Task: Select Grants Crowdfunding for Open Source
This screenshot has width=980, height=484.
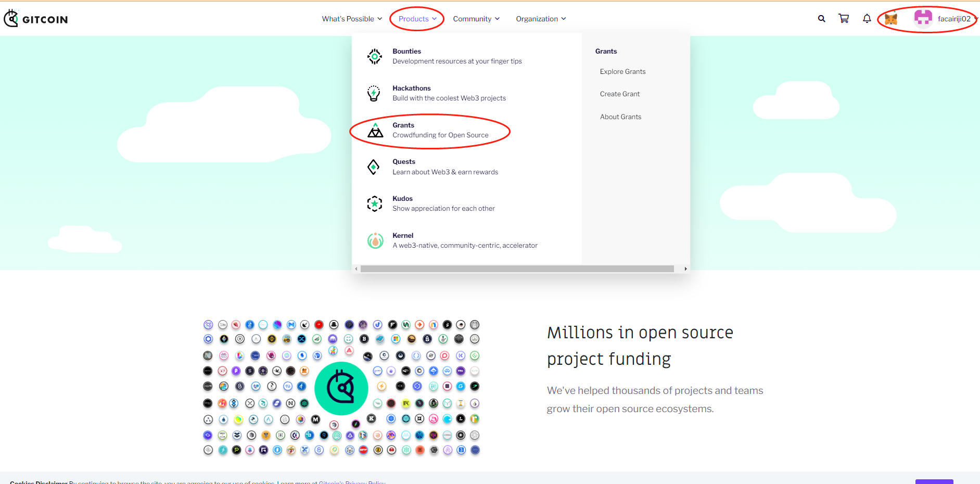Action: click(x=440, y=130)
